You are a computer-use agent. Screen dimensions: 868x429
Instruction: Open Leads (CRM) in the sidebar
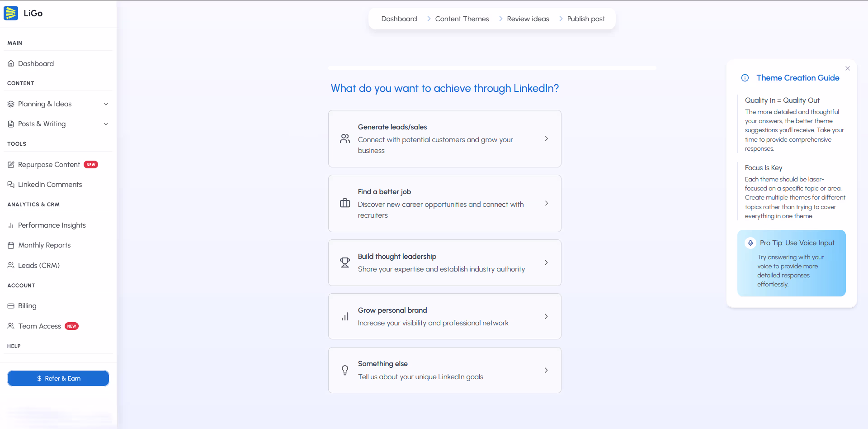coord(39,266)
